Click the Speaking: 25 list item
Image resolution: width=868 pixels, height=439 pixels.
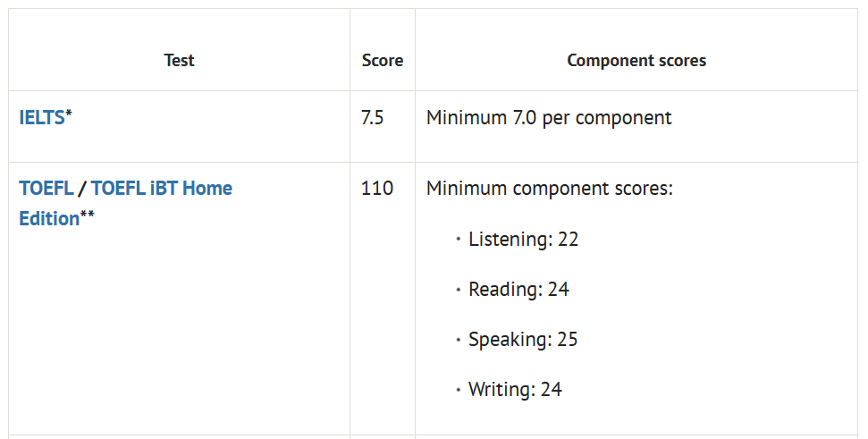(523, 340)
